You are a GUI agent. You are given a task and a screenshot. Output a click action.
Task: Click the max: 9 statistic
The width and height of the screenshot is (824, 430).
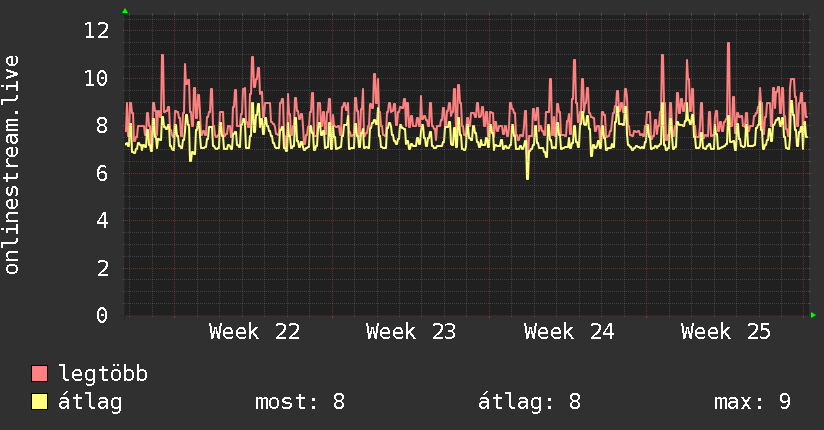[x=752, y=402]
